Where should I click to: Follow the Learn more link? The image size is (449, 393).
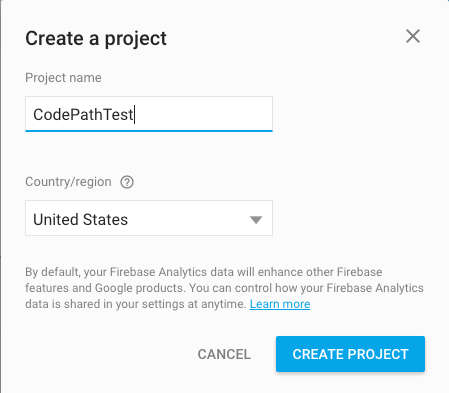[280, 304]
